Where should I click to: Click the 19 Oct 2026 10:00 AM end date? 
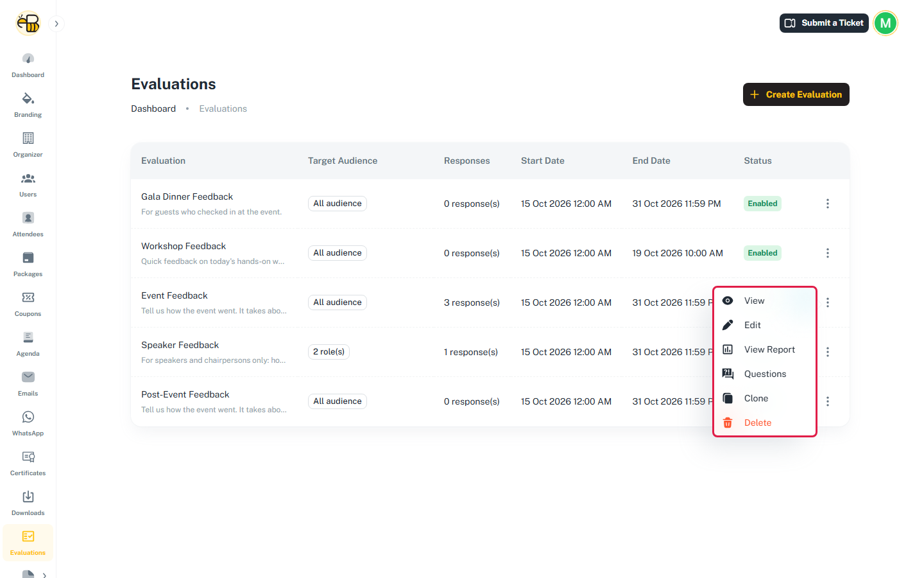tap(678, 253)
